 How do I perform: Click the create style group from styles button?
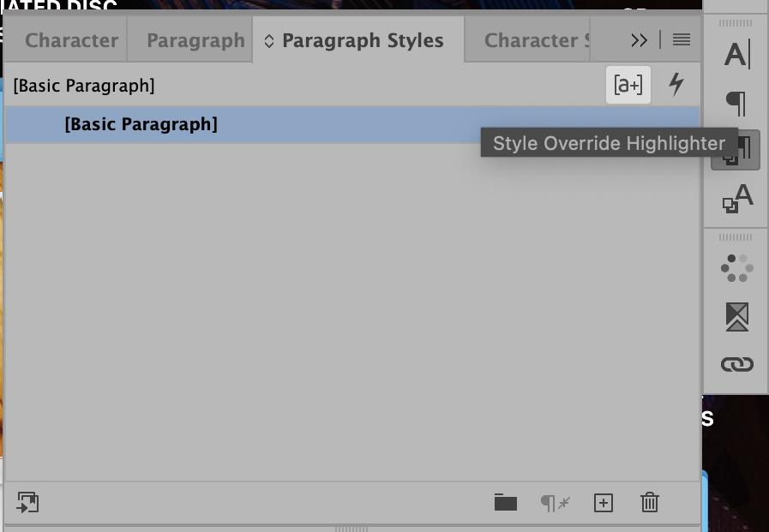click(28, 502)
